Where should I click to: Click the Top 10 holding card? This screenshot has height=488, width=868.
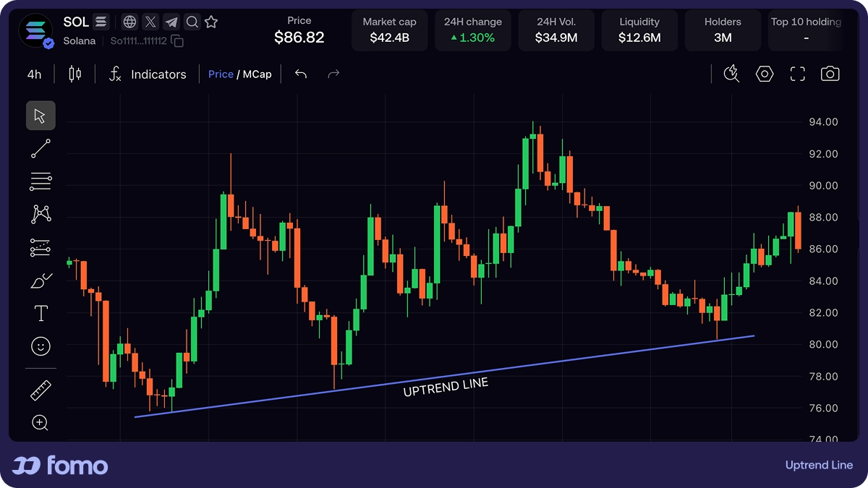[806, 30]
